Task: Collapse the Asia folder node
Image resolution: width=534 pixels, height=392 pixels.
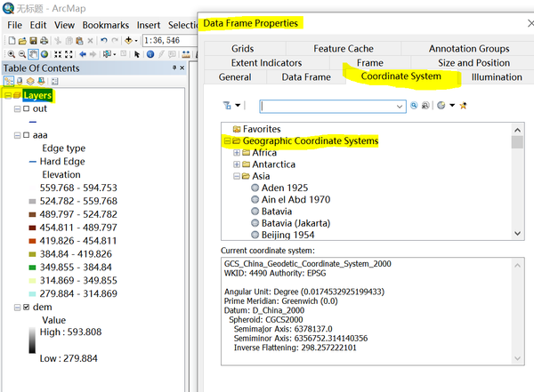Action: [x=237, y=177]
